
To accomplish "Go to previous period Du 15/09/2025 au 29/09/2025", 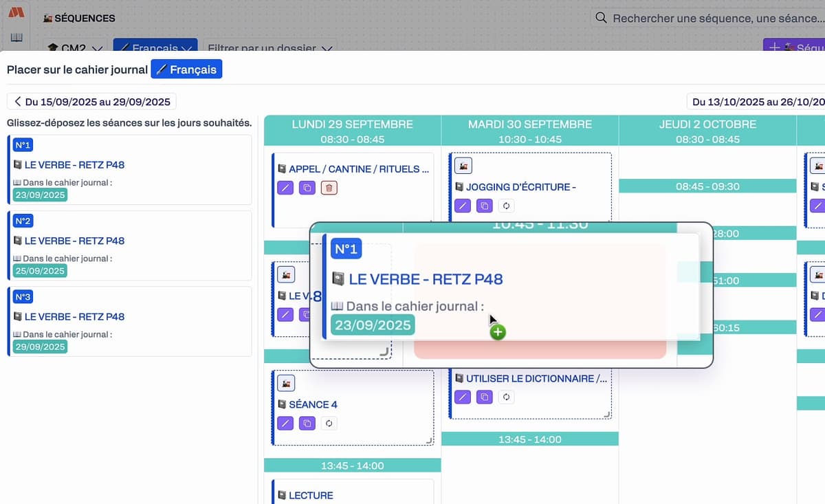I will click(x=91, y=102).
